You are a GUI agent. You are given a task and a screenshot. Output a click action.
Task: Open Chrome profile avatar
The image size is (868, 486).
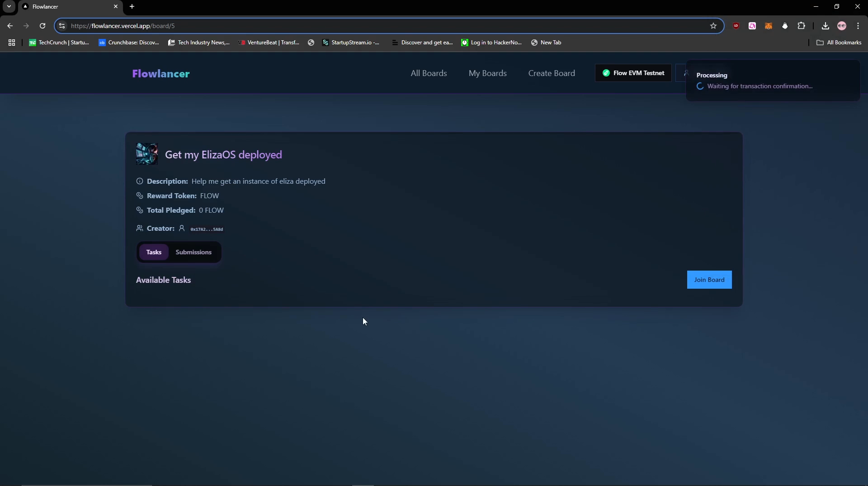(841, 26)
